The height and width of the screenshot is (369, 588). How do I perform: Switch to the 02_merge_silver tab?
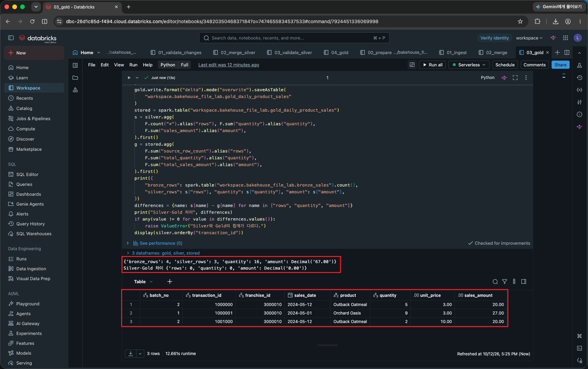(234, 52)
